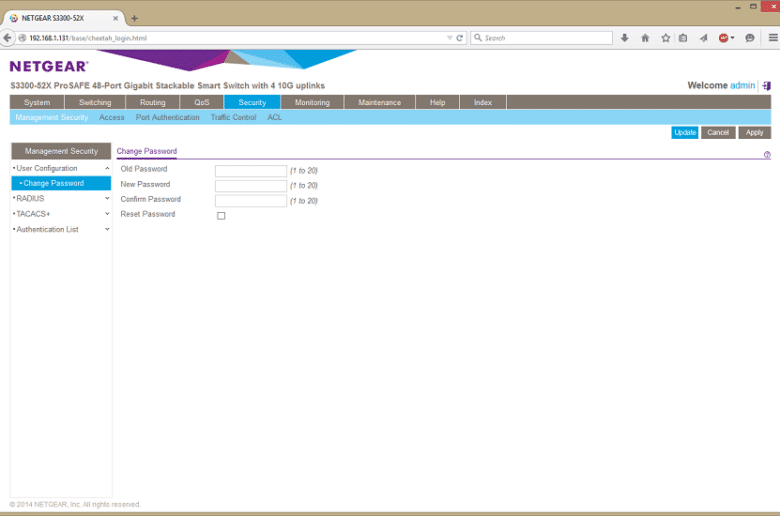This screenshot has height=516, width=780.
Task: Select the Management Security submenu
Action: click(52, 117)
